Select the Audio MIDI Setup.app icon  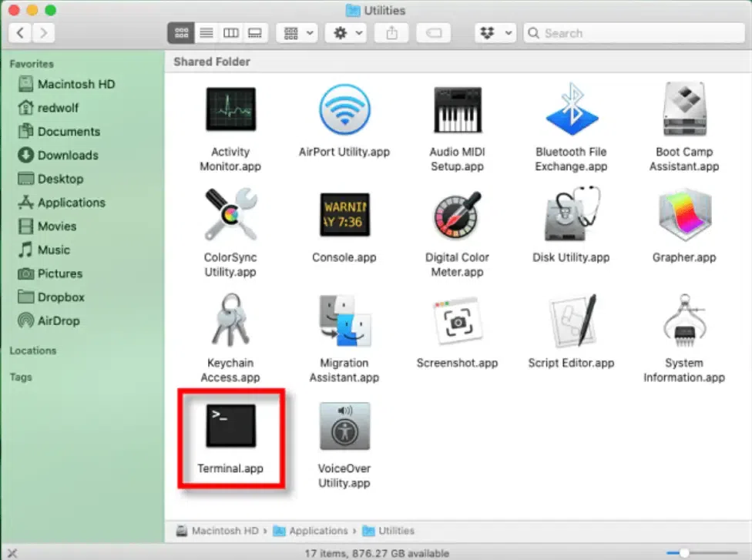coord(458,110)
